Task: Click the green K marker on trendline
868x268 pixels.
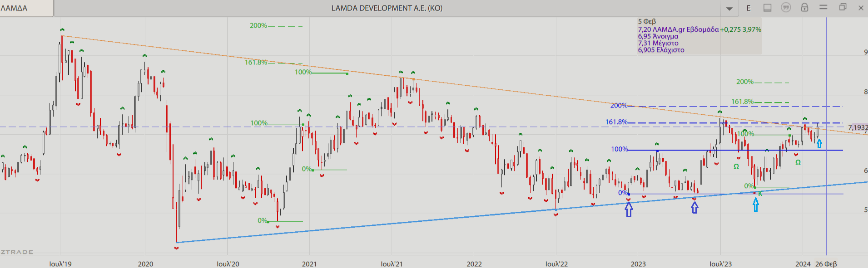Action: [760, 194]
